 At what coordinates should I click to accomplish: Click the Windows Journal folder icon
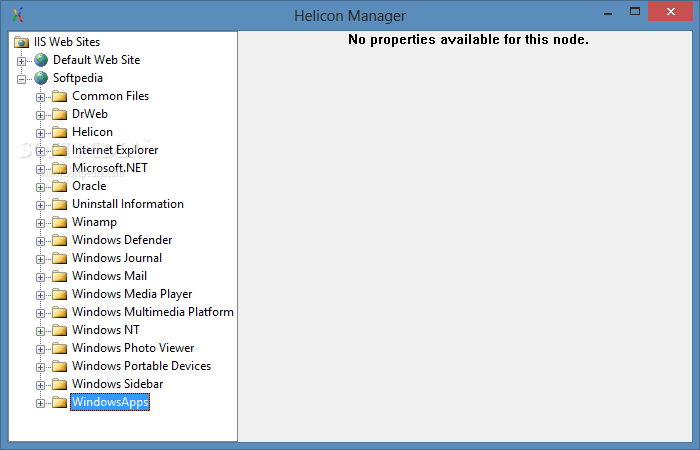[59, 258]
